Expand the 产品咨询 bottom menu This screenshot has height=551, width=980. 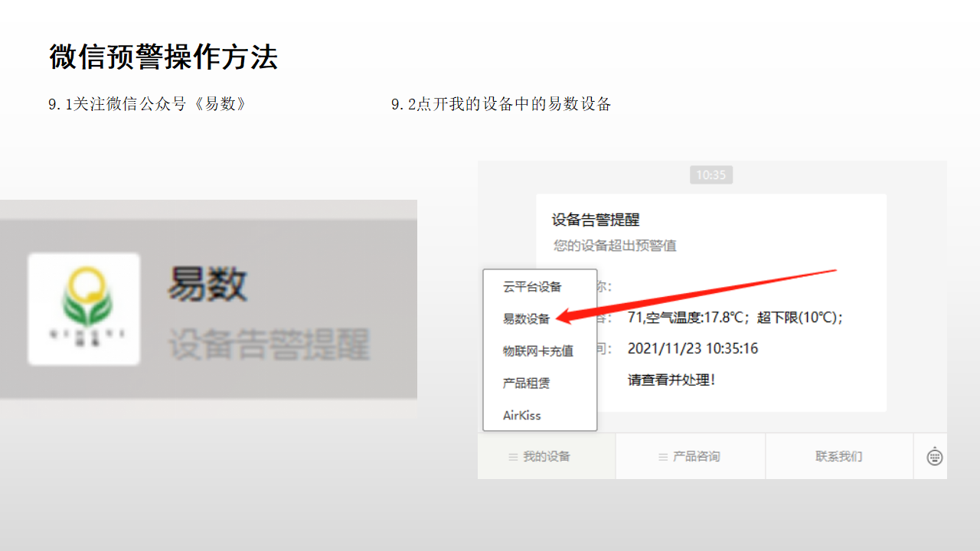click(x=696, y=457)
